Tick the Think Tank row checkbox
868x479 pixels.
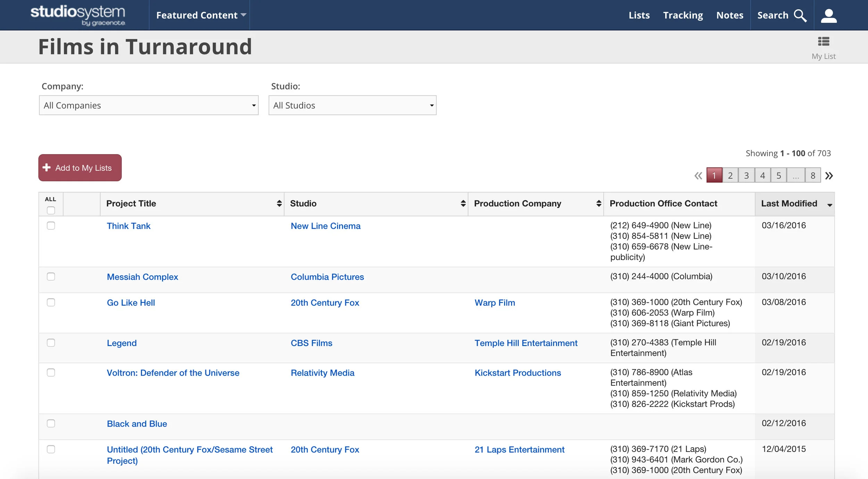click(51, 226)
